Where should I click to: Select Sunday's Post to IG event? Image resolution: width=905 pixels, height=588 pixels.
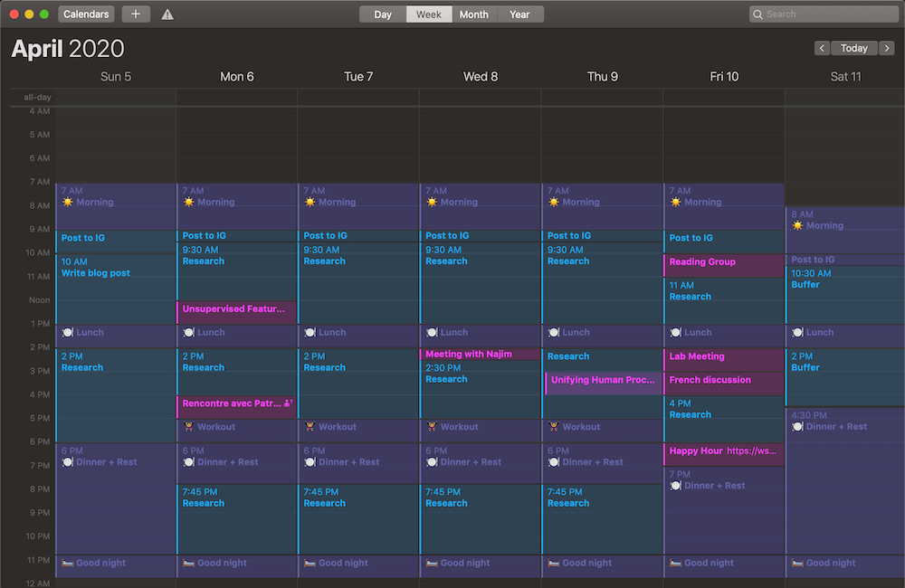click(116, 242)
